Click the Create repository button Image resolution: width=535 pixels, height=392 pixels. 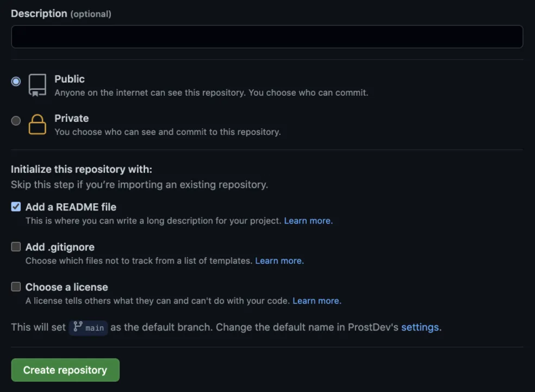[65, 370]
